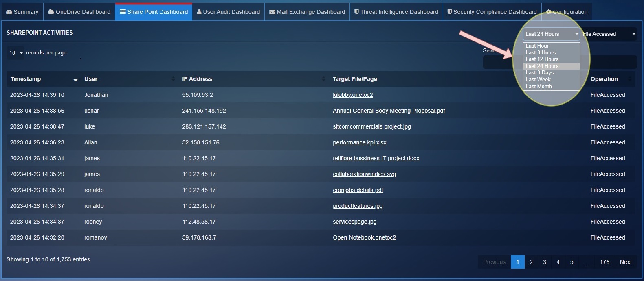Sort by Operation column arrows
644x281 pixels.
(631, 79)
